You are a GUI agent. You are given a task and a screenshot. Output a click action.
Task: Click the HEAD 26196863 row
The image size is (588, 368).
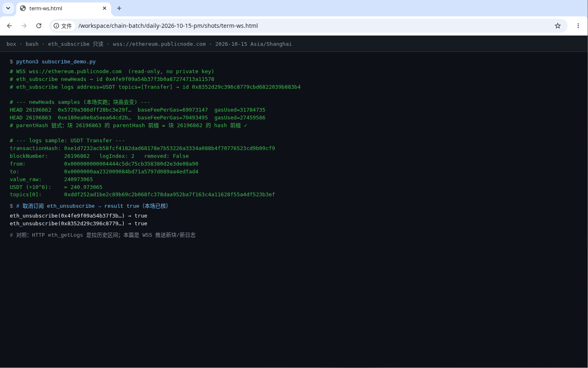click(x=138, y=118)
